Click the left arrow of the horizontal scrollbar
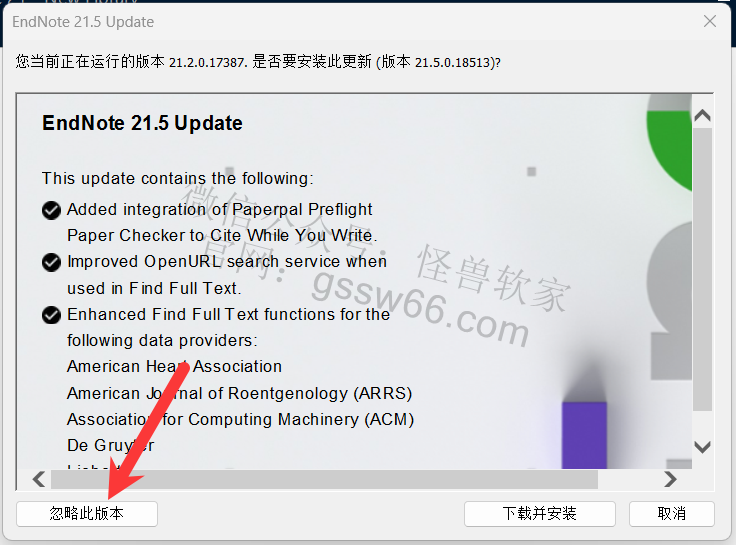 pos(39,479)
